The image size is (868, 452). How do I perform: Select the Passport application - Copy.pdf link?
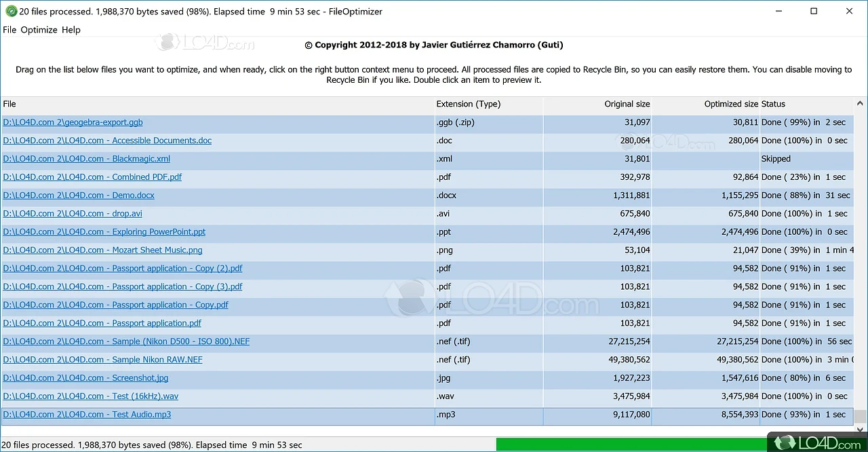116,305
